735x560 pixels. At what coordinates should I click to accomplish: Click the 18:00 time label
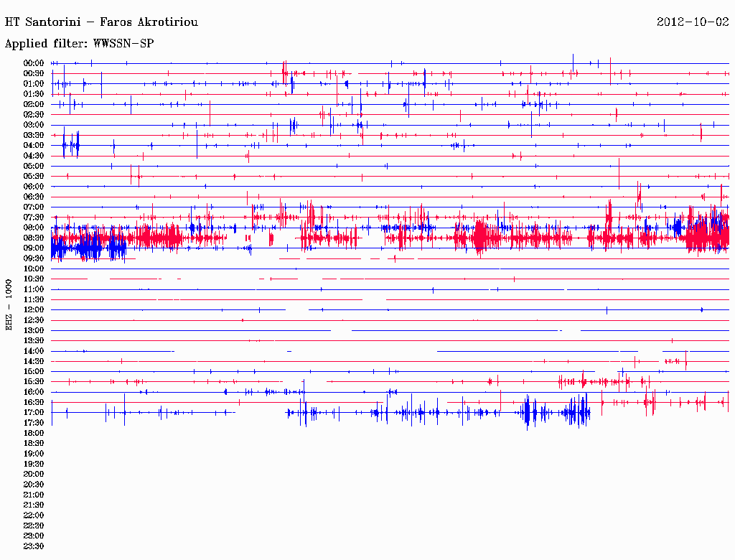click(34, 434)
